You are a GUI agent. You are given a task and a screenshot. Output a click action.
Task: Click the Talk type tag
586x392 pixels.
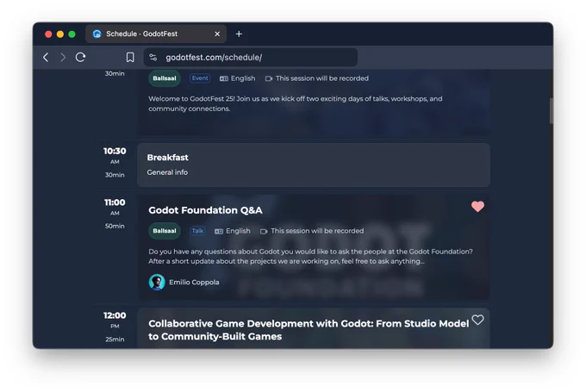197,231
